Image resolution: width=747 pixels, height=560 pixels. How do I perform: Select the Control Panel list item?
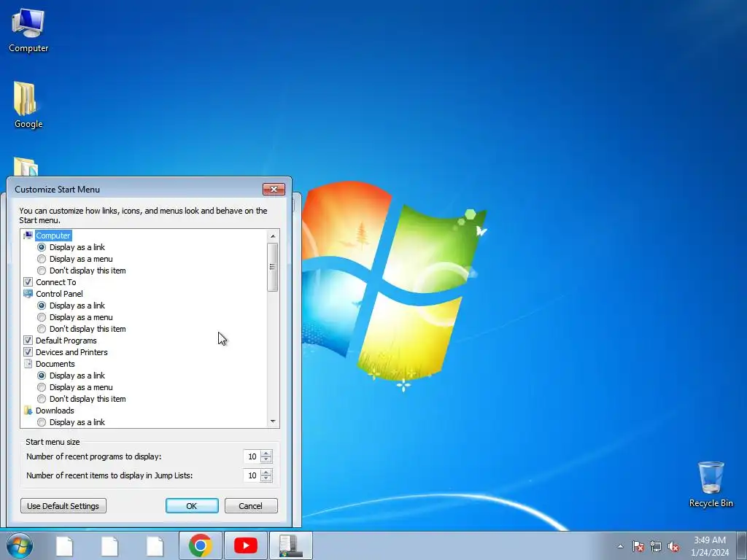pyautogui.click(x=58, y=294)
